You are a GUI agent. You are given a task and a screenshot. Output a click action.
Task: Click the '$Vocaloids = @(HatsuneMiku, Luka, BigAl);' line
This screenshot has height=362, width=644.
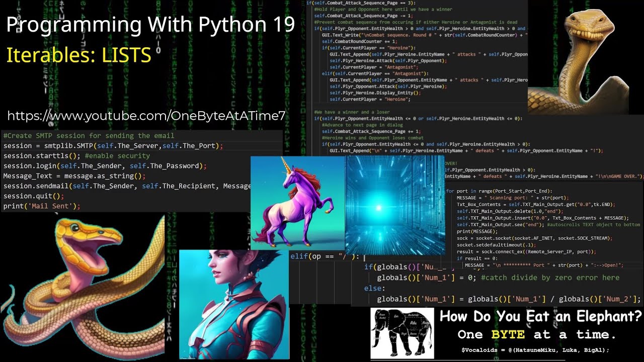click(x=535, y=350)
